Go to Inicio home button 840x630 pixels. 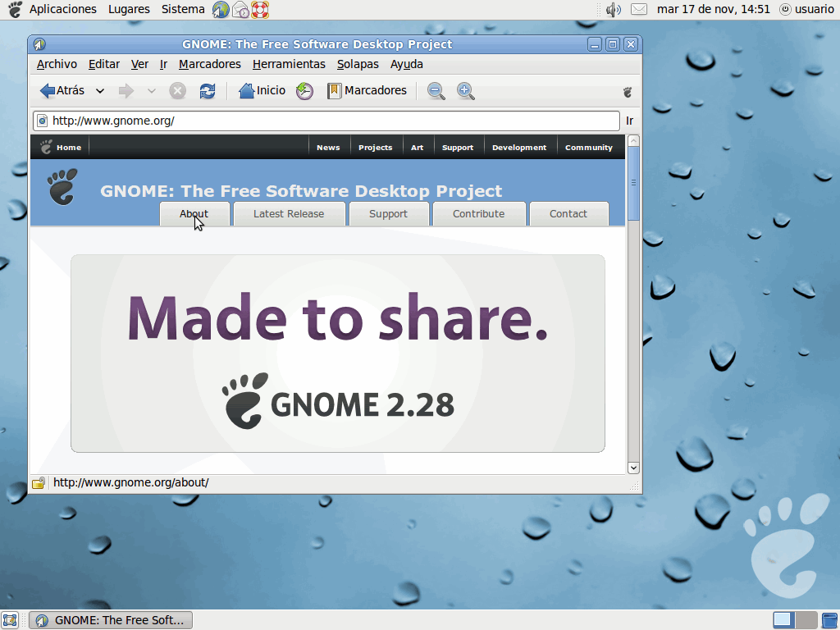click(x=262, y=90)
